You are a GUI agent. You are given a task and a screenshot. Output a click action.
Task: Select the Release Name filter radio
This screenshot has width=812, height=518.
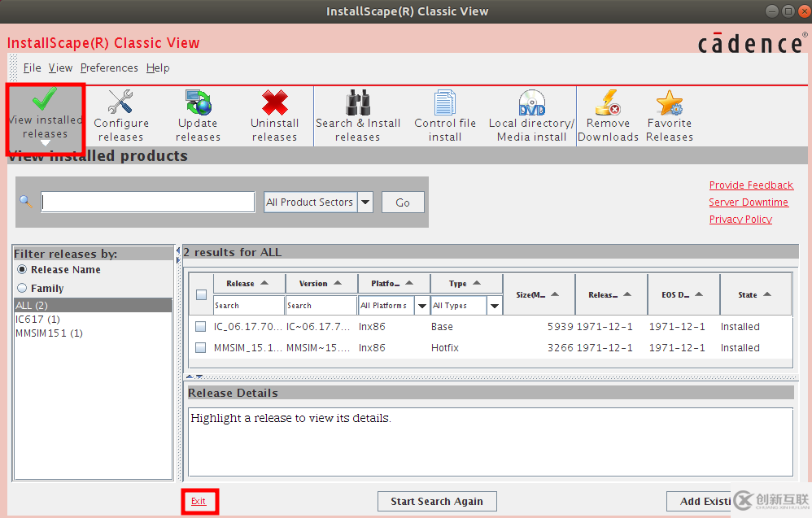[x=22, y=270]
